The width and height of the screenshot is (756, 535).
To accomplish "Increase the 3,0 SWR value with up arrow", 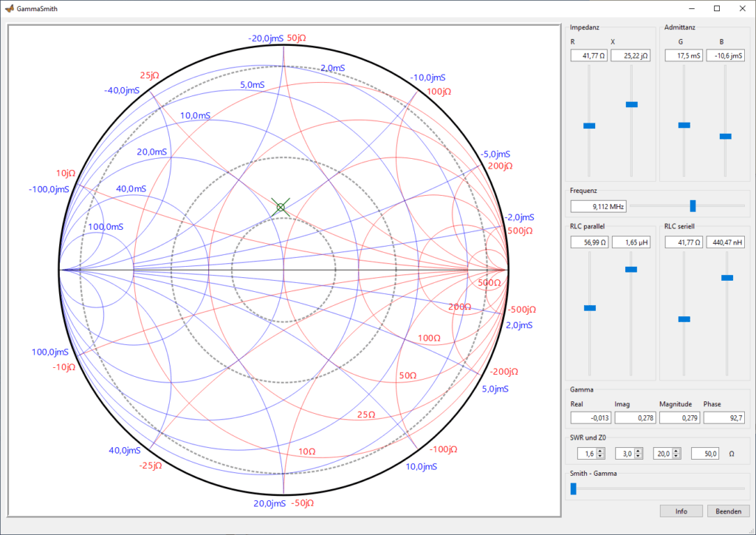I will [x=639, y=451].
